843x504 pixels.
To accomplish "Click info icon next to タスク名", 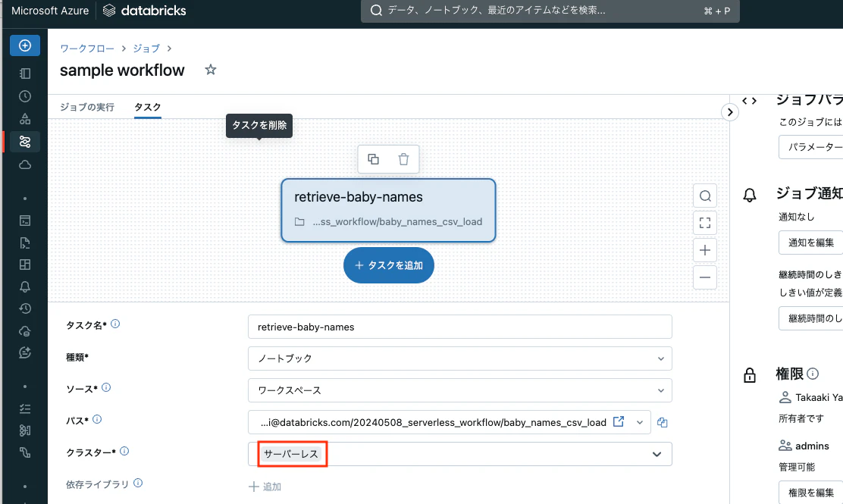I will 115,324.
